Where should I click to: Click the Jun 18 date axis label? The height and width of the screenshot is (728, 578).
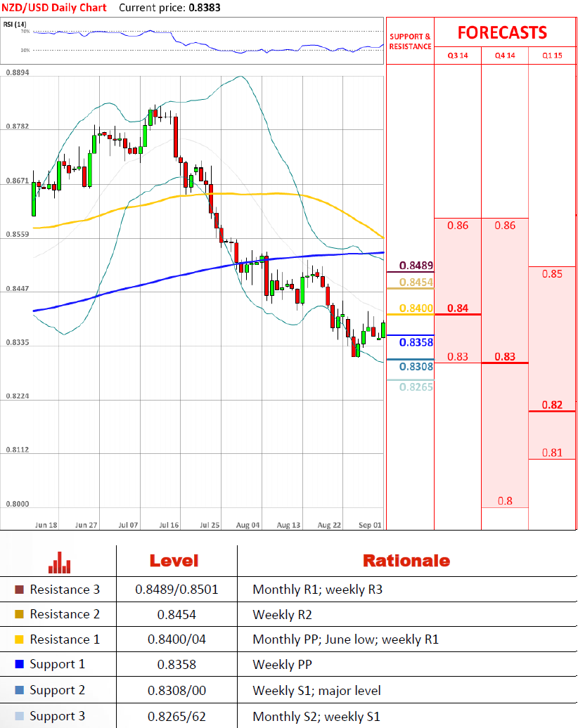(x=46, y=525)
